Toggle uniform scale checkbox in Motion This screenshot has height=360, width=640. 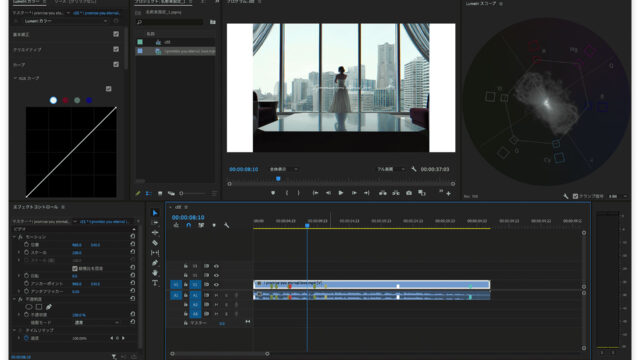point(75,268)
